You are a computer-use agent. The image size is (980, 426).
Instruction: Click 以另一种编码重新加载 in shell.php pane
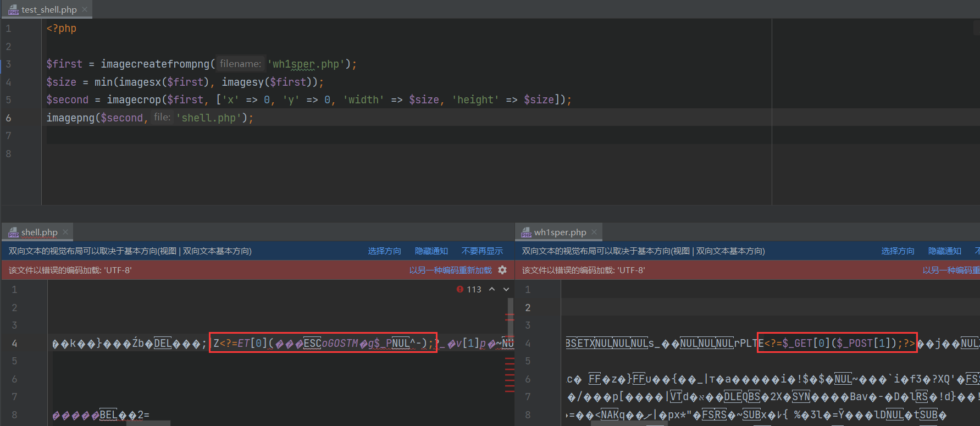(450, 270)
